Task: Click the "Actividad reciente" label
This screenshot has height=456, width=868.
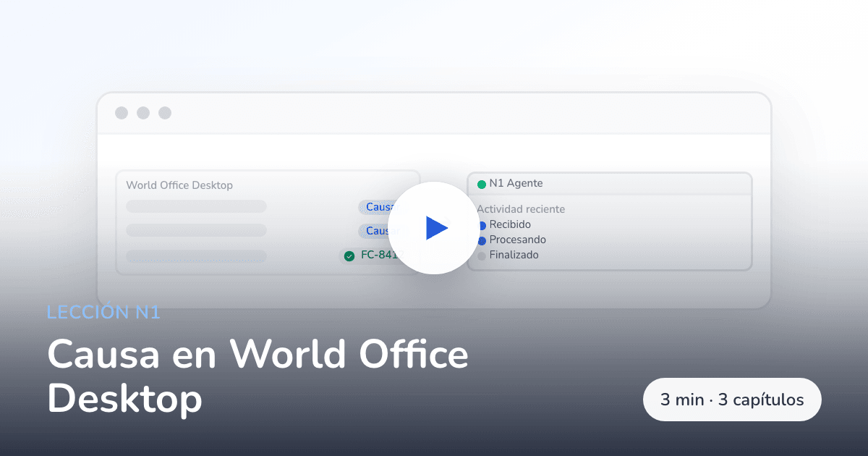Action: coord(521,209)
